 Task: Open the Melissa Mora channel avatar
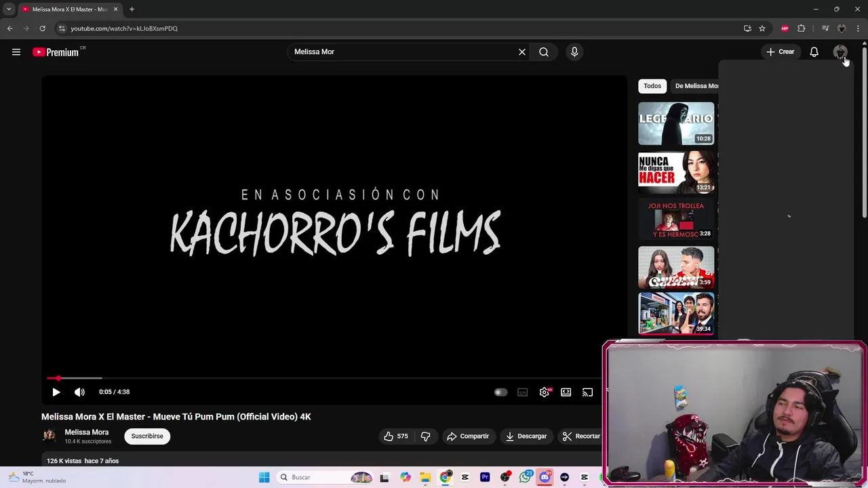click(49, 436)
